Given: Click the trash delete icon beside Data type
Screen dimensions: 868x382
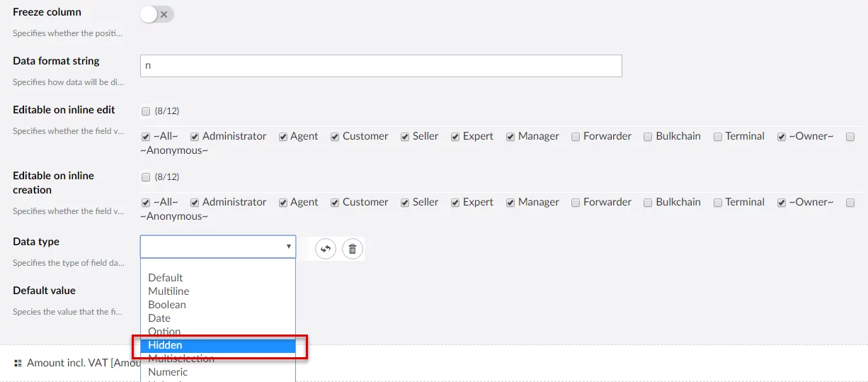Looking at the screenshot, I should 353,249.
